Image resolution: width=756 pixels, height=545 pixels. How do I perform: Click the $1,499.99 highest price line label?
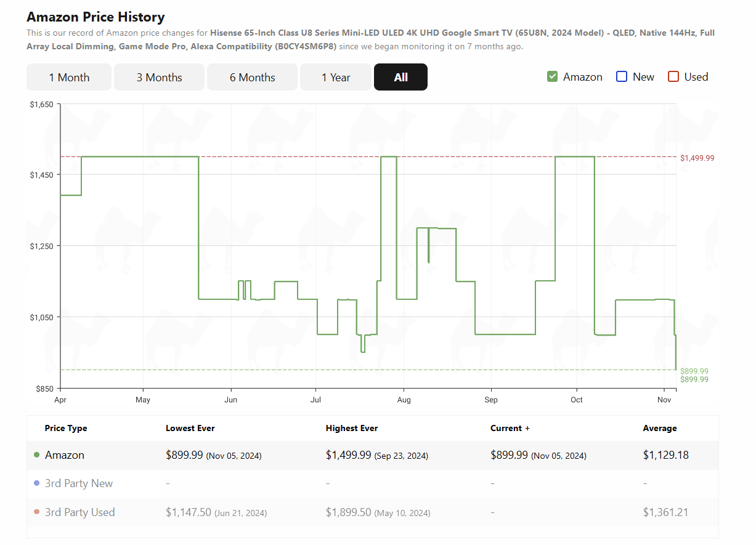[697, 158]
